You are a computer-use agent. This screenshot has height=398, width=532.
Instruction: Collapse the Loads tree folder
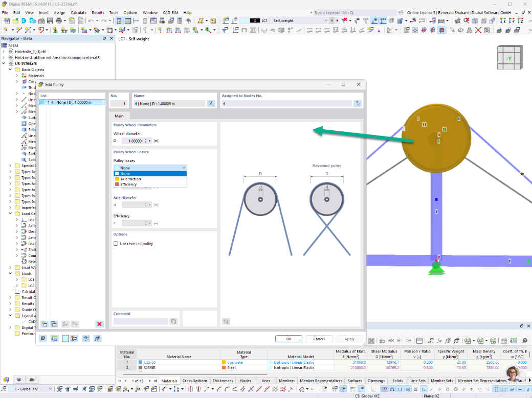click(x=10, y=273)
